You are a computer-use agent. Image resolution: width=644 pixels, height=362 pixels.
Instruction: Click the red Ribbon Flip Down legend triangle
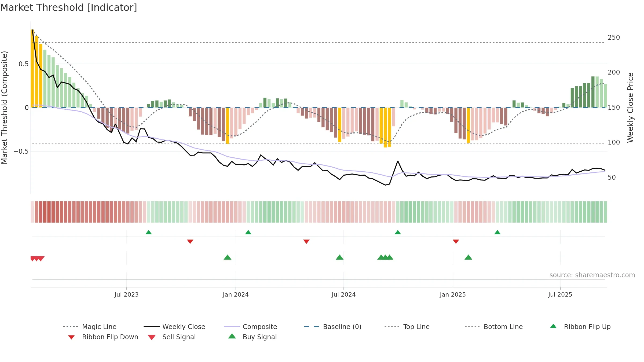point(71,337)
